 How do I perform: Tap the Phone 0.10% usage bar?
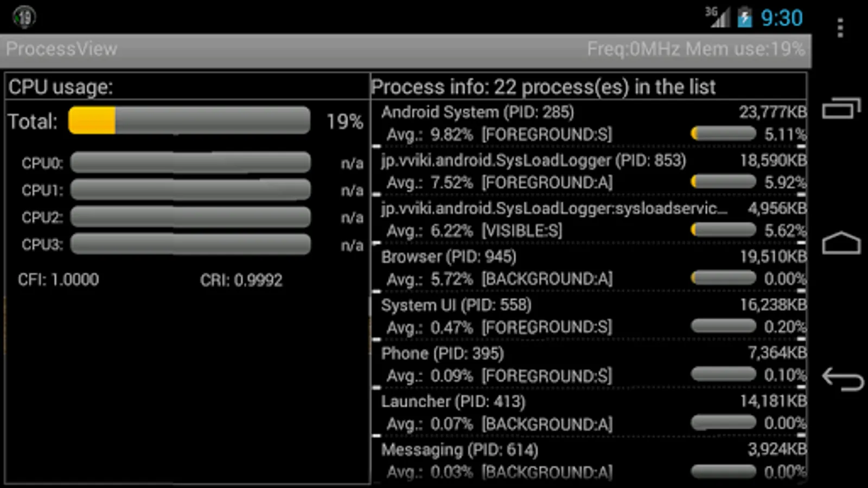coord(723,374)
